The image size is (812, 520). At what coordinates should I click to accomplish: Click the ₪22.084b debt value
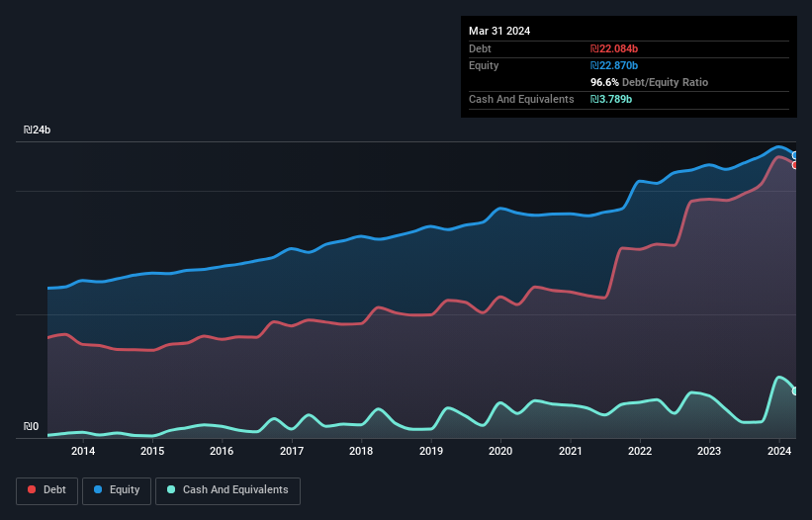[x=614, y=48]
